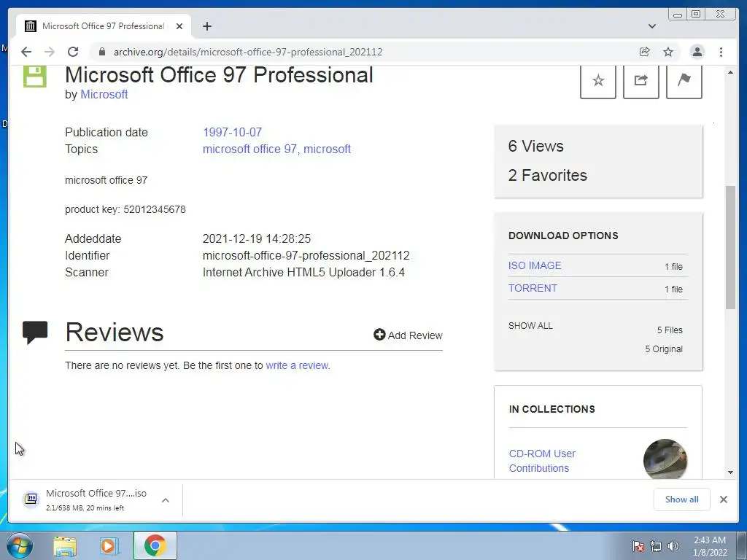Click the address bar URL
The width and height of the screenshot is (747, 560).
248,52
